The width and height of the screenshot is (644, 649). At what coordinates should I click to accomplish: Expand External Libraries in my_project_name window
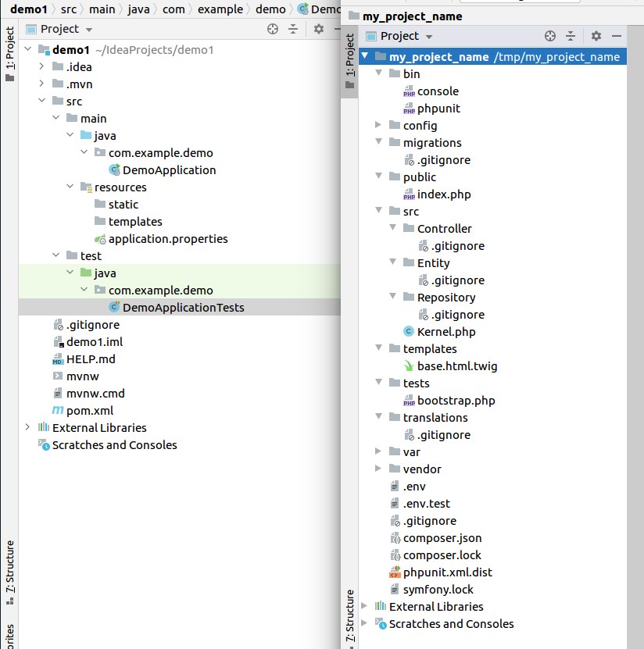pyautogui.click(x=364, y=606)
